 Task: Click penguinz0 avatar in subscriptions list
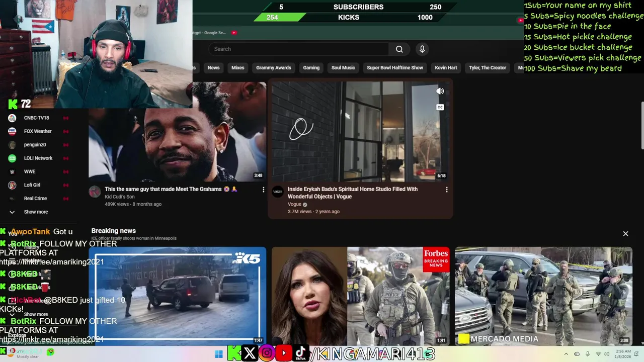tap(12, 145)
